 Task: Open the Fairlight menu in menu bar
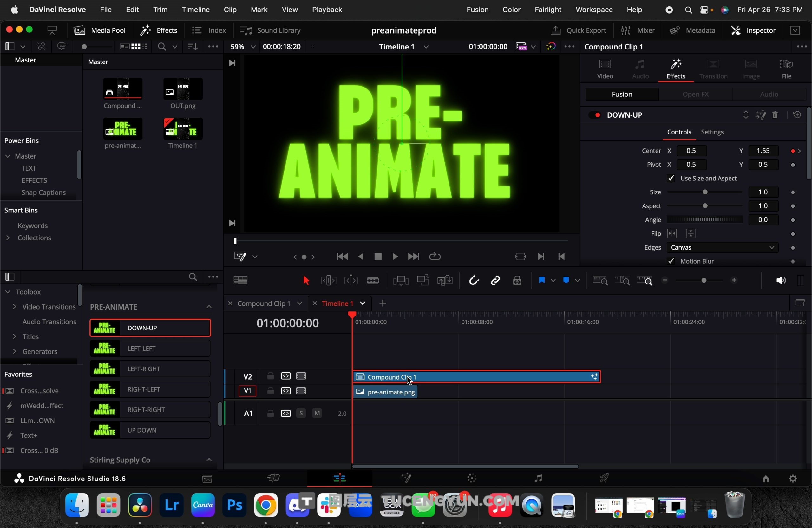click(x=547, y=10)
